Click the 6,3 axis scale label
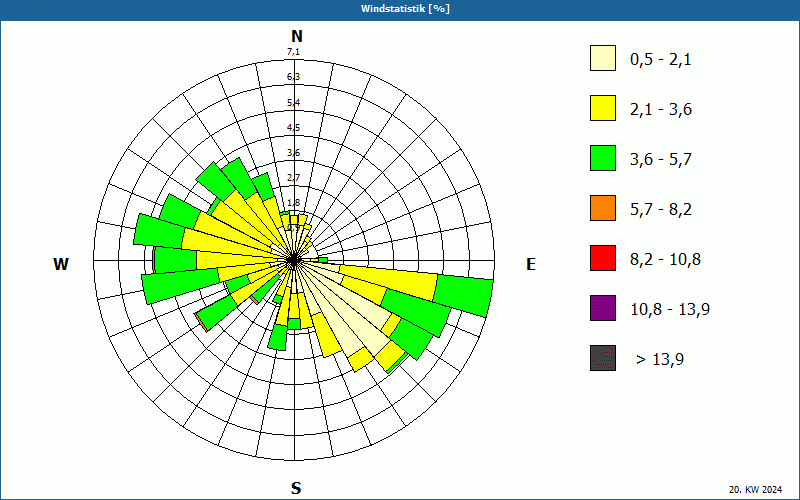Viewport: 800px width, 500px height. [x=293, y=77]
